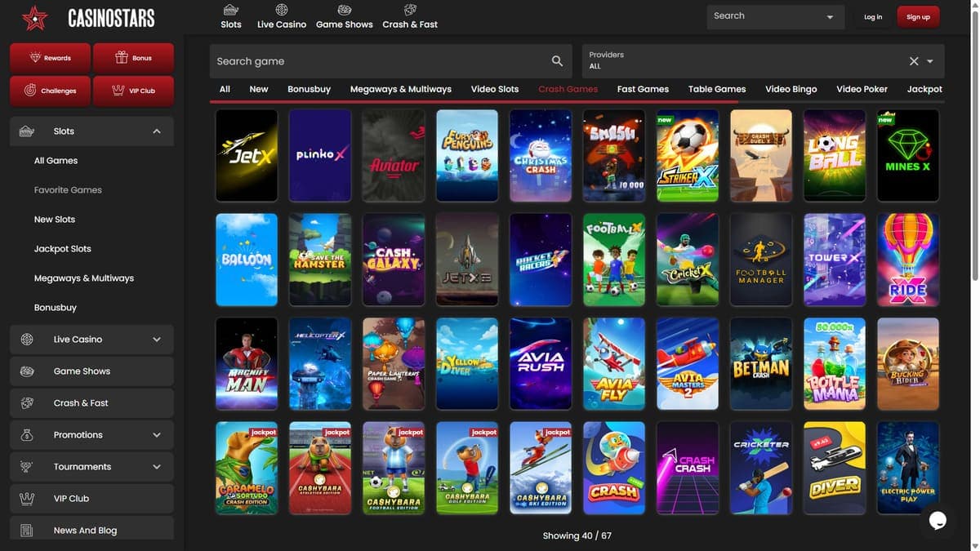Image resolution: width=980 pixels, height=551 pixels.
Task: Open Favorite Games in sidebar
Action: [x=68, y=190]
